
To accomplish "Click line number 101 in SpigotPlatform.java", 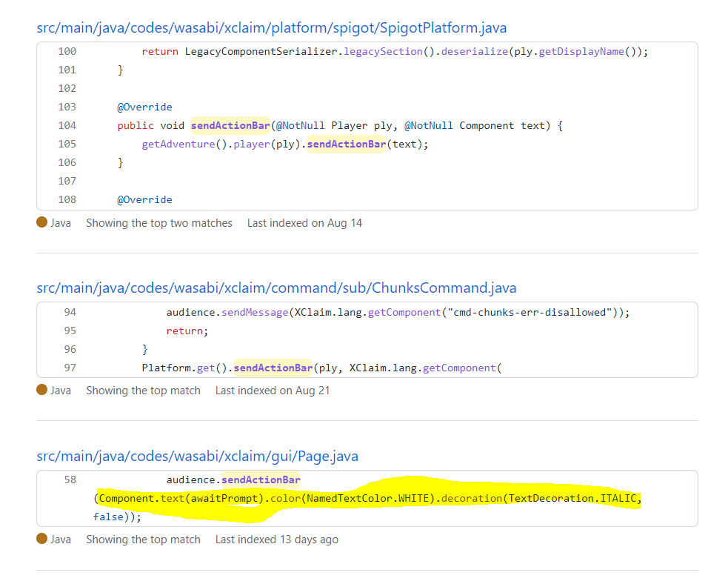I will click(x=67, y=70).
